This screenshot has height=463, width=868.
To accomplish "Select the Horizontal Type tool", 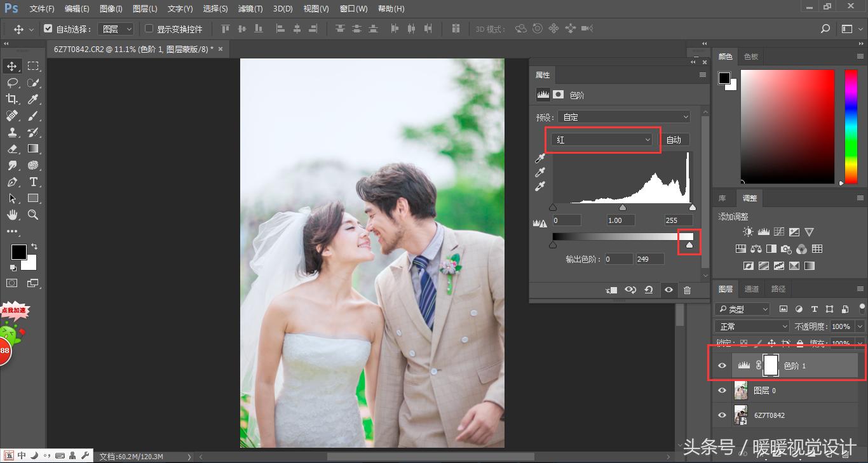I will click(33, 182).
